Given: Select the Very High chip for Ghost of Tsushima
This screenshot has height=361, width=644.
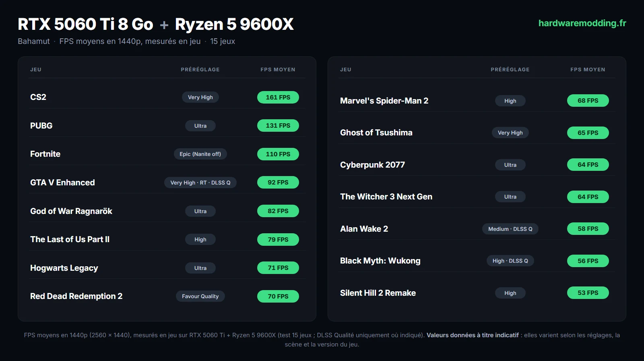Looking at the screenshot, I should (x=510, y=133).
